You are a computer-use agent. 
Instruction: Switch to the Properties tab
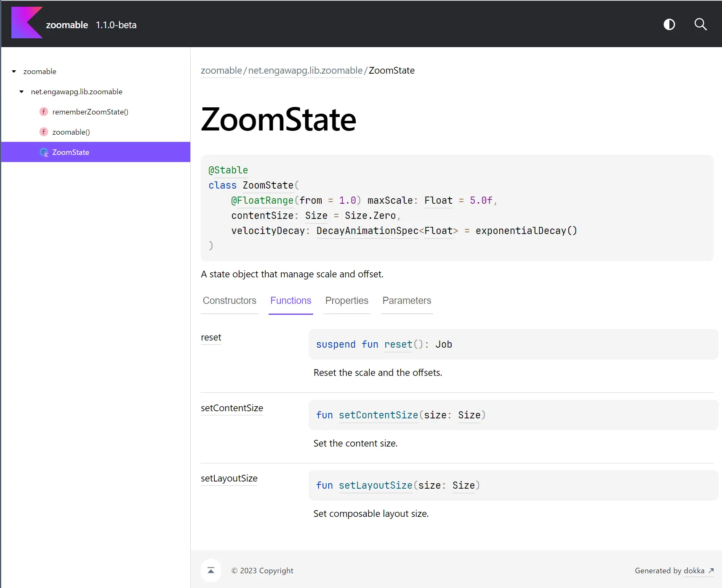(346, 301)
